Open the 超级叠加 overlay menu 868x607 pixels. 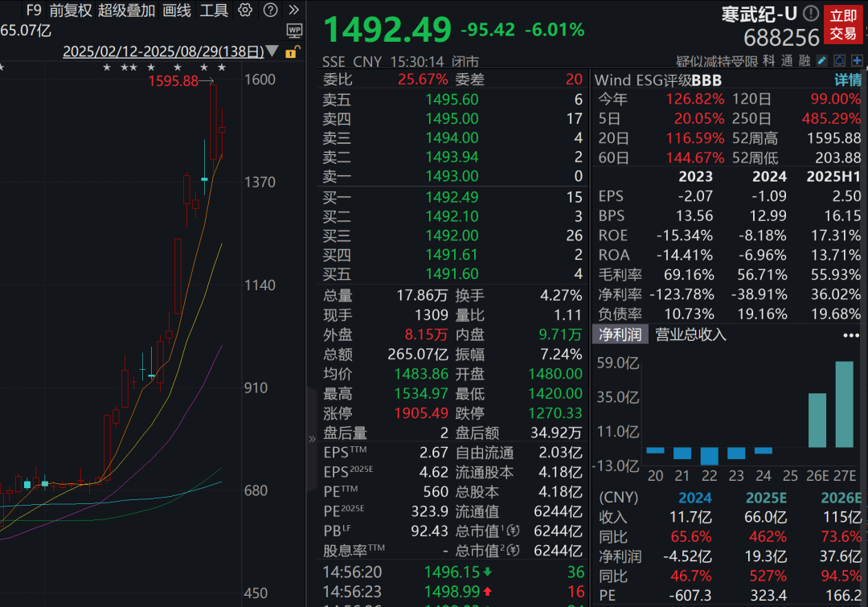[126, 10]
